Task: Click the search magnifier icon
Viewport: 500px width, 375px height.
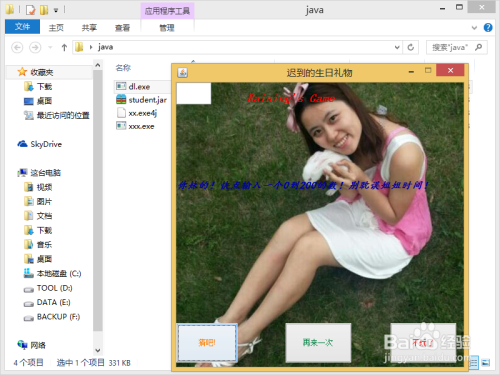Action: pos(479,47)
